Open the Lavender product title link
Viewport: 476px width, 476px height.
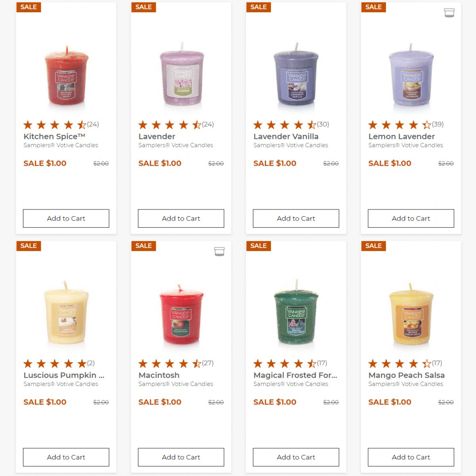pyautogui.click(x=157, y=136)
